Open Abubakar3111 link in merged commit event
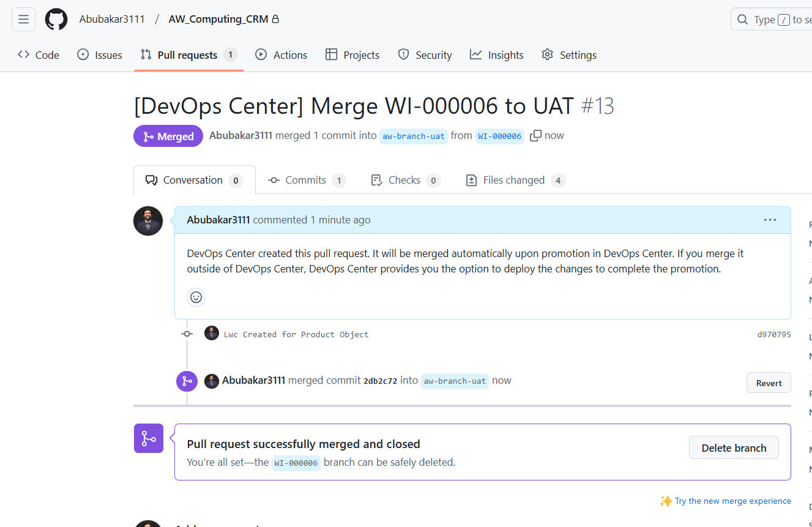Image resolution: width=812 pixels, height=527 pixels. tap(253, 380)
